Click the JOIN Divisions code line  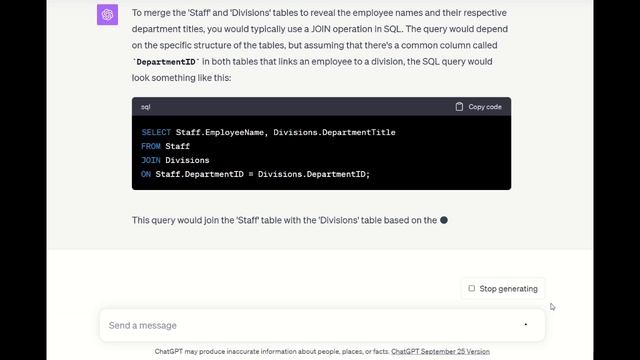tap(175, 160)
